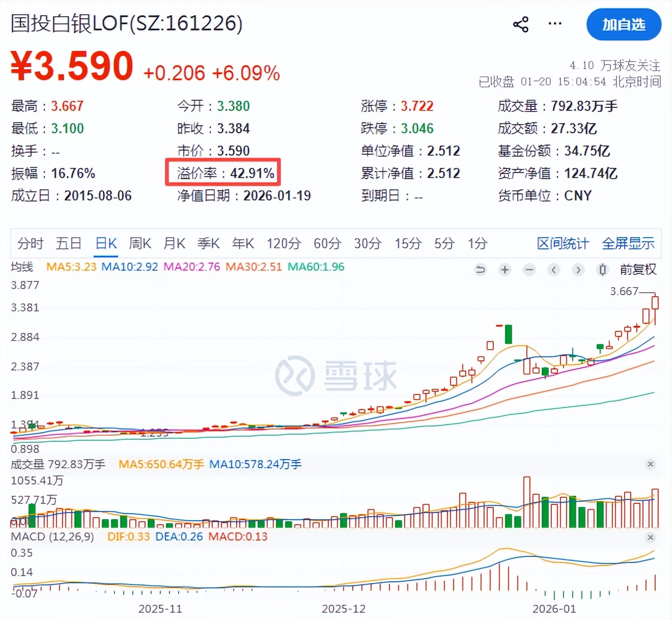
Task: Click the 基金份额 value 34.75亿
Action: 587,151
